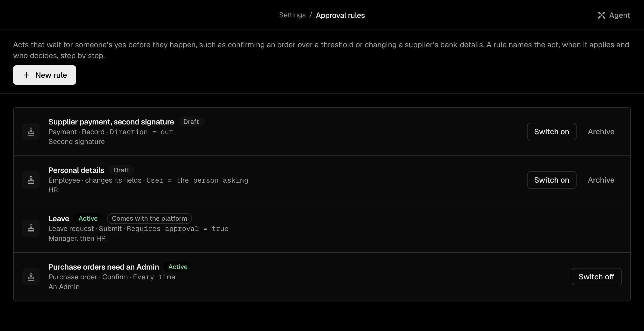This screenshot has height=331, width=644.
Task: Switch on the Personal details rule
Action: (x=552, y=180)
